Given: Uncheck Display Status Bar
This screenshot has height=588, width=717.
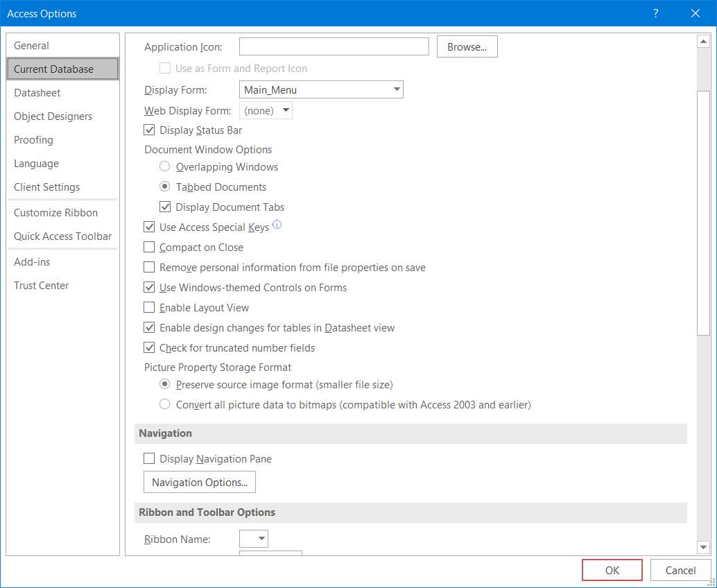Looking at the screenshot, I should coord(149,130).
